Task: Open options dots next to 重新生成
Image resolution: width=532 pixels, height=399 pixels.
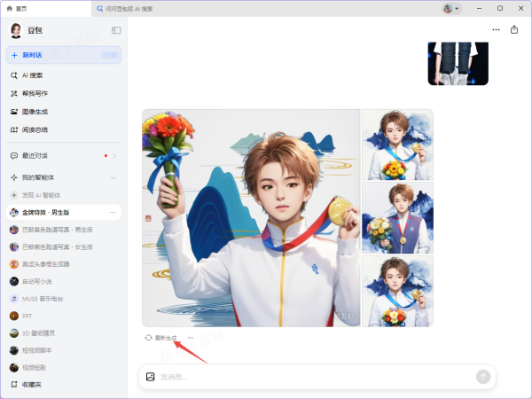Action: click(190, 338)
